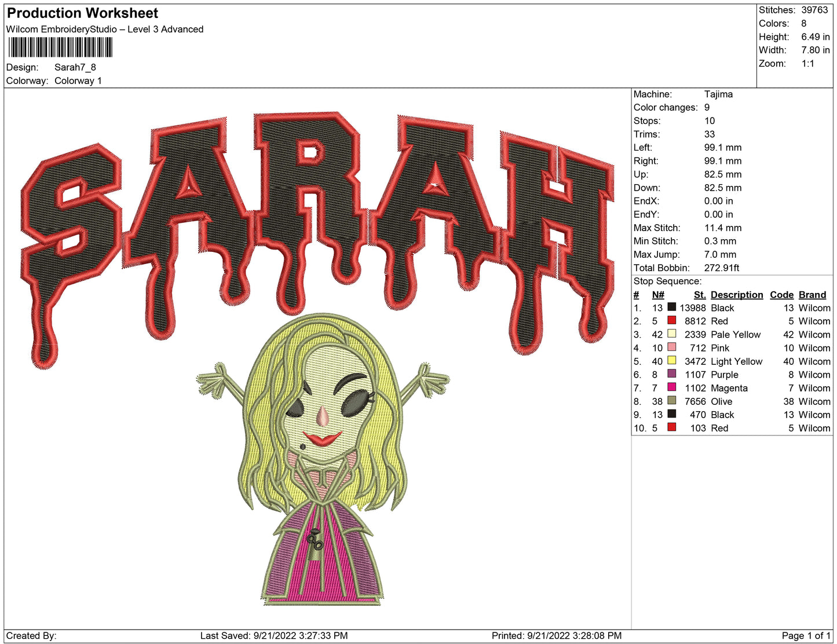Click the "Olive" description text

[722, 401]
